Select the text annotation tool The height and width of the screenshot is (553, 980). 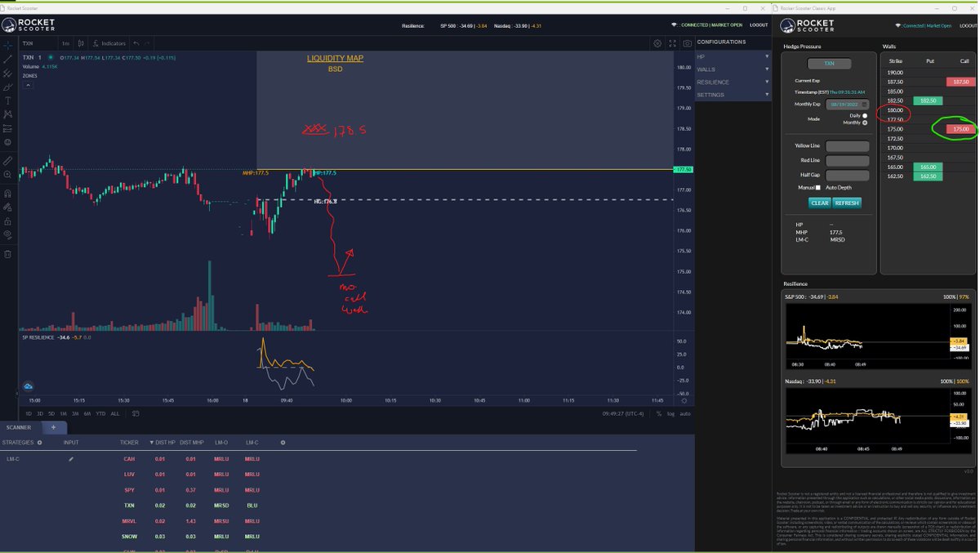tap(7, 100)
